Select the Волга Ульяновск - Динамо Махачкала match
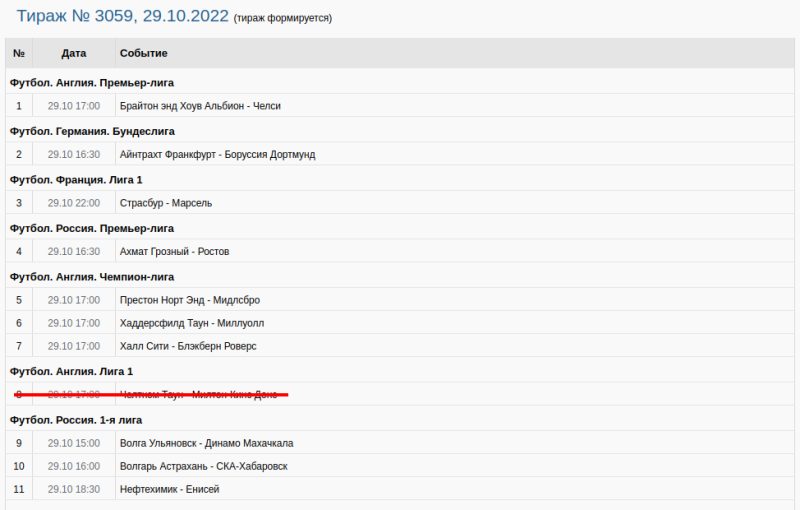 (x=206, y=443)
